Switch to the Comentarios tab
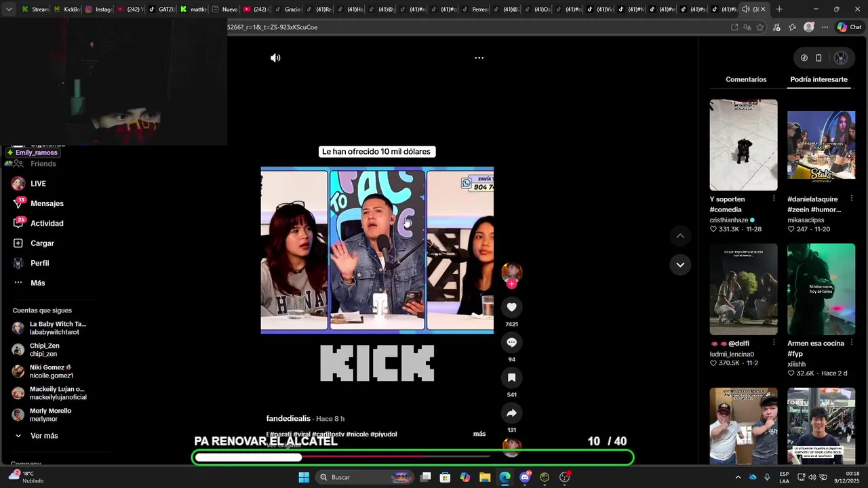Viewport: 868px width, 488px height. [x=746, y=79]
